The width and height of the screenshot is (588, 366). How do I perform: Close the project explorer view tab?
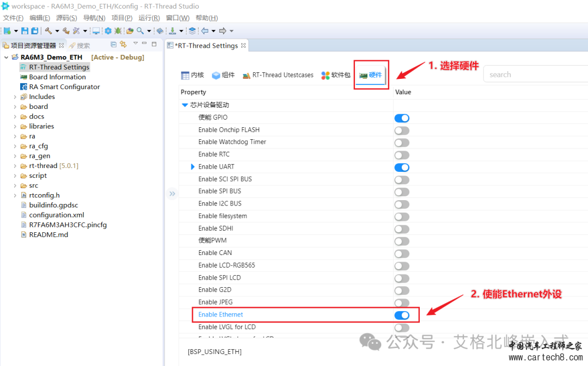tap(62, 45)
